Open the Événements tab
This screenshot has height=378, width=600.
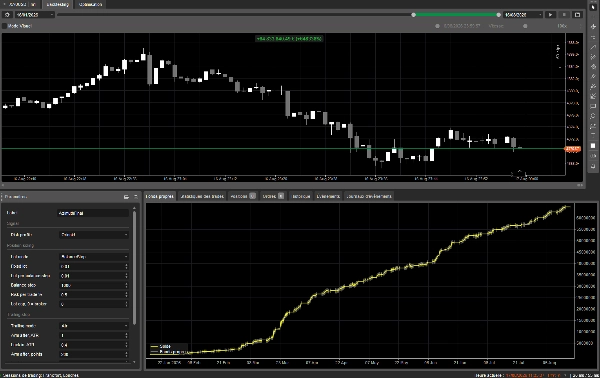pyautogui.click(x=328, y=196)
